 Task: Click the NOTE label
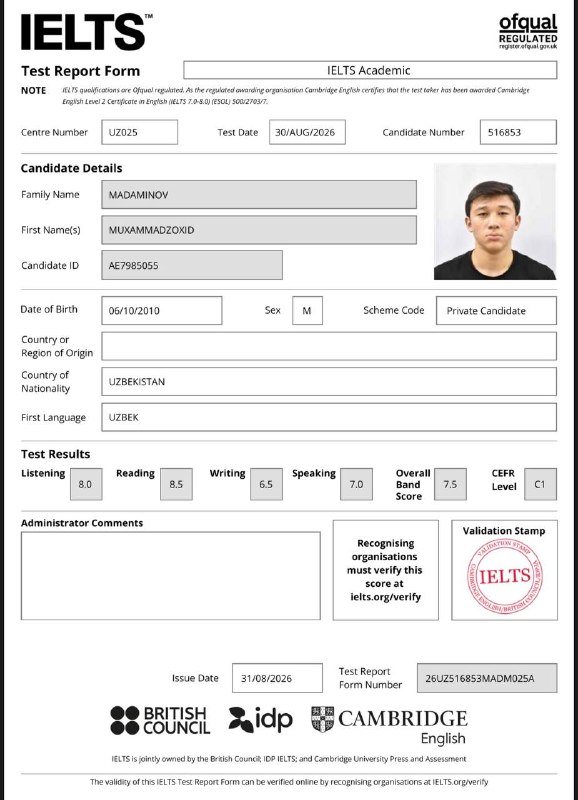coord(33,90)
